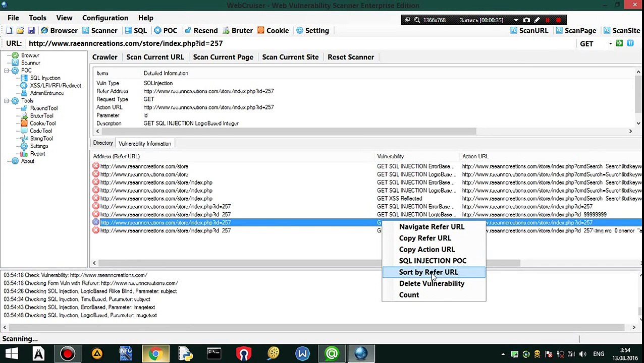Select CodeTool in the tree
Screen dimensions: 644x363
[40, 131]
